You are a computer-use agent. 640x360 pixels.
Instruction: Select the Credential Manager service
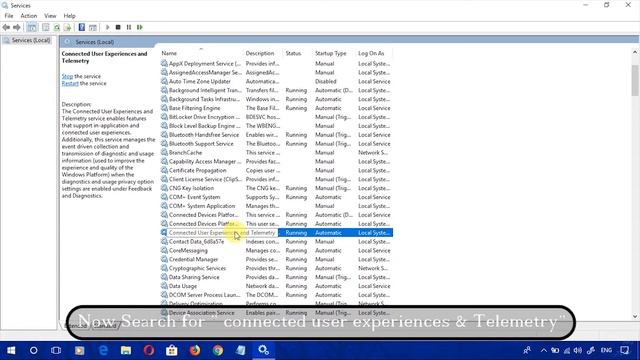pos(276,260)
